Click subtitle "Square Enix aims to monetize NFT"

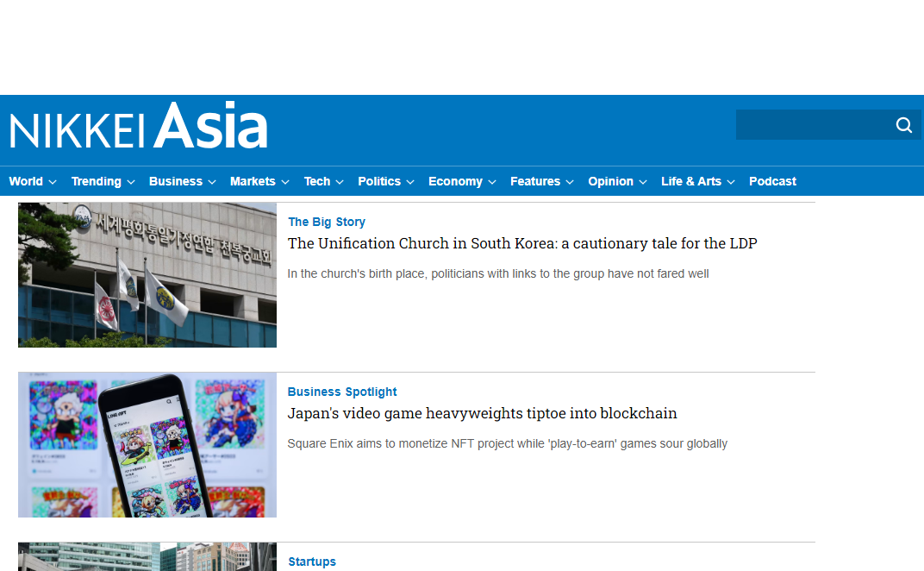[508, 443]
